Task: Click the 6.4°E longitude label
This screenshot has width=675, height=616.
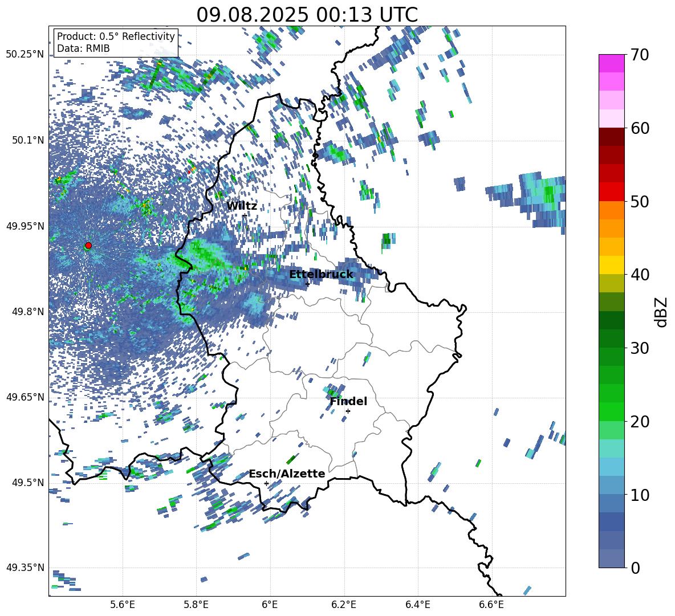Action: (x=417, y=605)
